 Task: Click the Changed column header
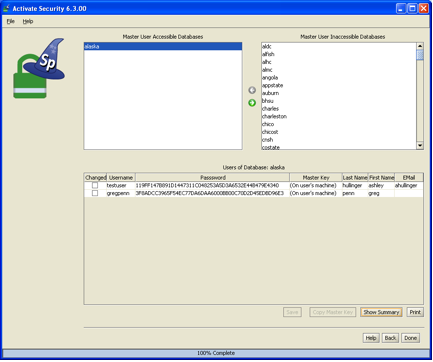96,177
